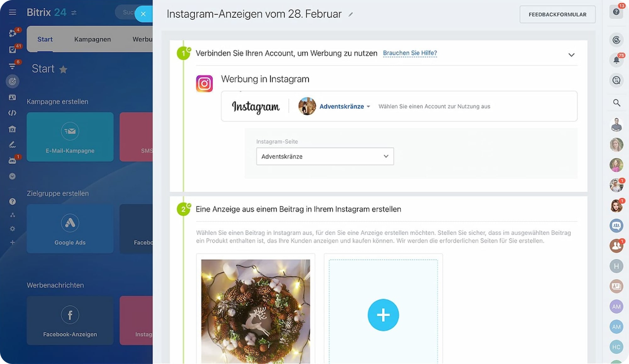The width and height of the screenshot is (629, 364).
Task: Open the chat icon in right sidebar
Action: [x=616, y=80]
